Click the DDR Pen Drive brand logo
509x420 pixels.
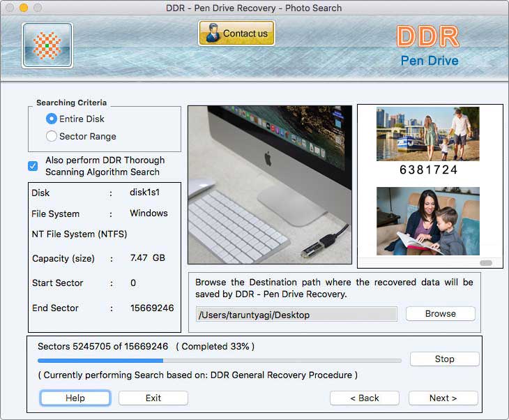[429, 47]
